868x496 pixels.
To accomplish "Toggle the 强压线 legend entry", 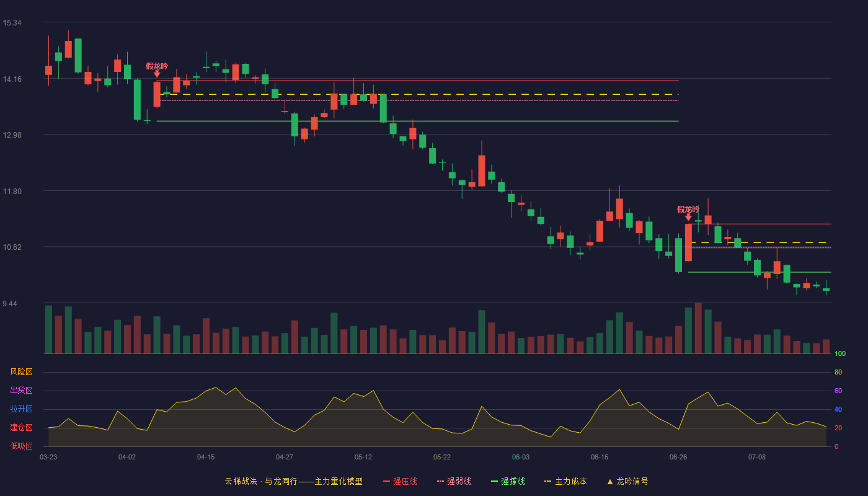I will [x=400, y=481].
